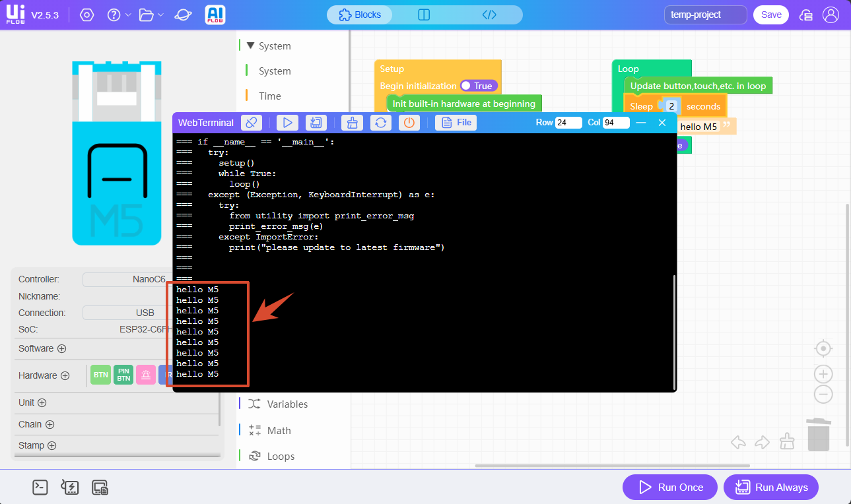This screenshot has height=504, width=851.
Task: Click the WebTerminal disconnect link icon
Action: (252, 123)
